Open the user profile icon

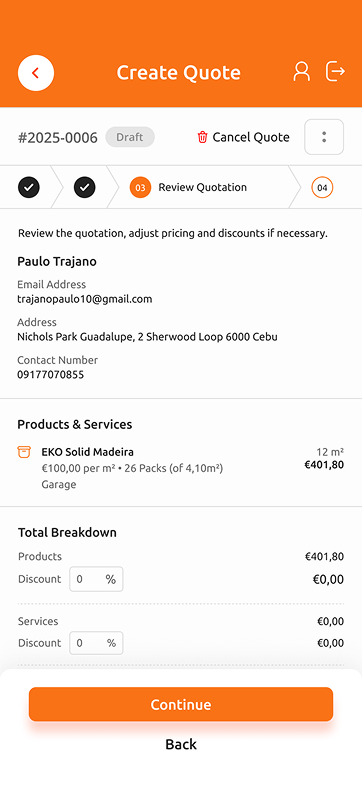(x=302, y=71)
